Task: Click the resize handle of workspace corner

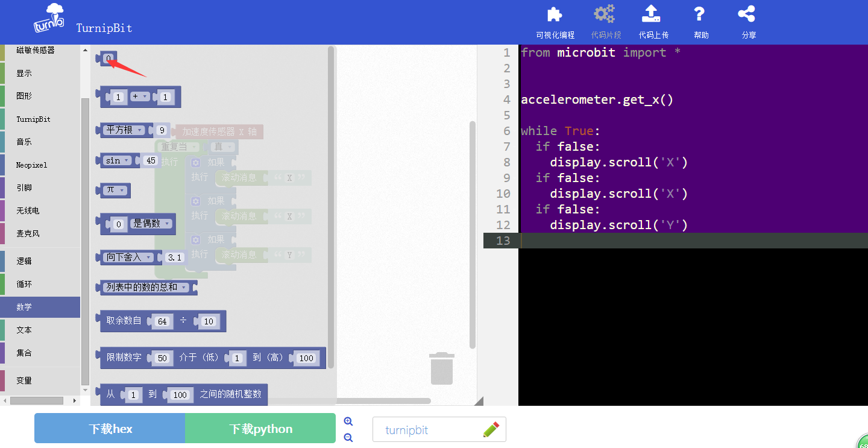Action: point(479,401)
